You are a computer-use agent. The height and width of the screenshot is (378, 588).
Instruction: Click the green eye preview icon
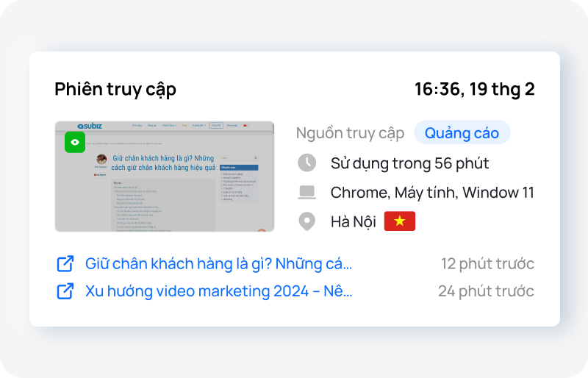[x=75, y=142]
